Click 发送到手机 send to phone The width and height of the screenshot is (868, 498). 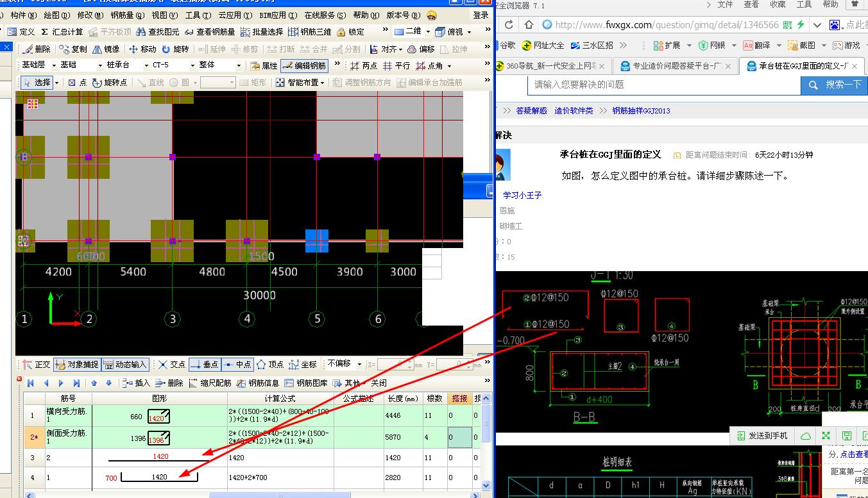762,435
